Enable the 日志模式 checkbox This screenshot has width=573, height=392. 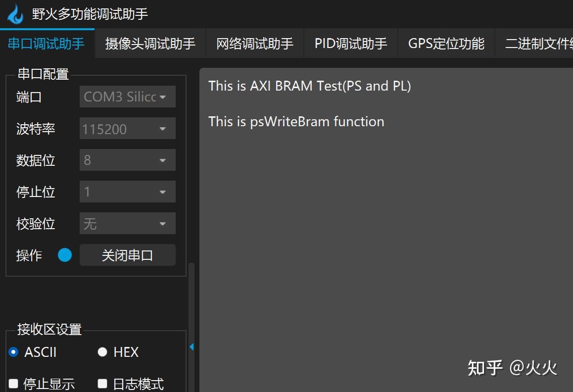point(102,383)
